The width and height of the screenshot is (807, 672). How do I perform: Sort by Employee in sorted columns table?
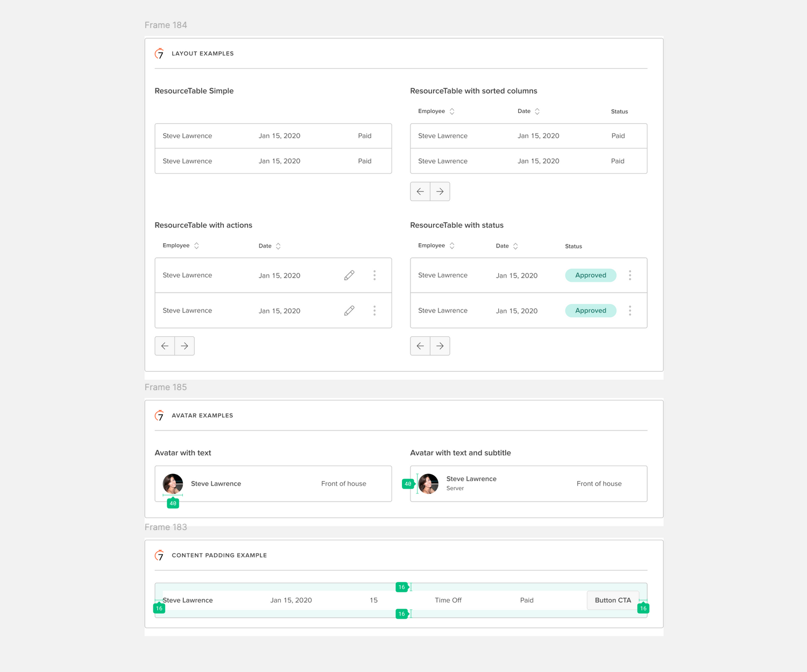(452, 111)
